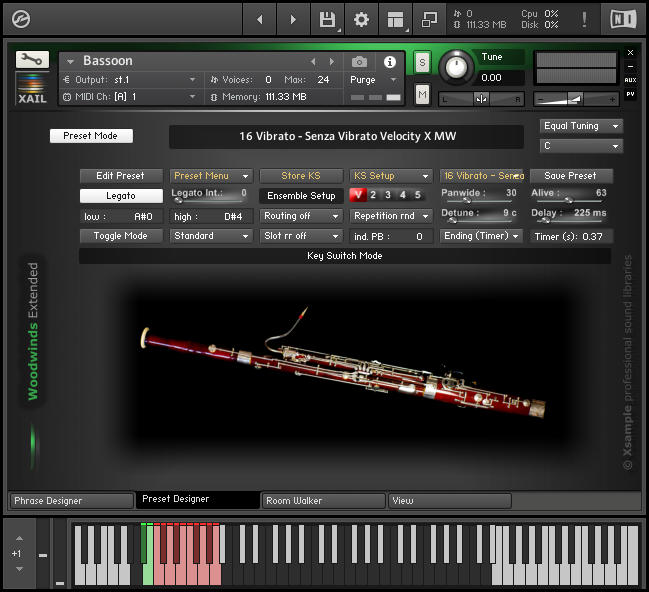
Task: Open the Output st.1 dropdown
Action: [x=129, y=79]
